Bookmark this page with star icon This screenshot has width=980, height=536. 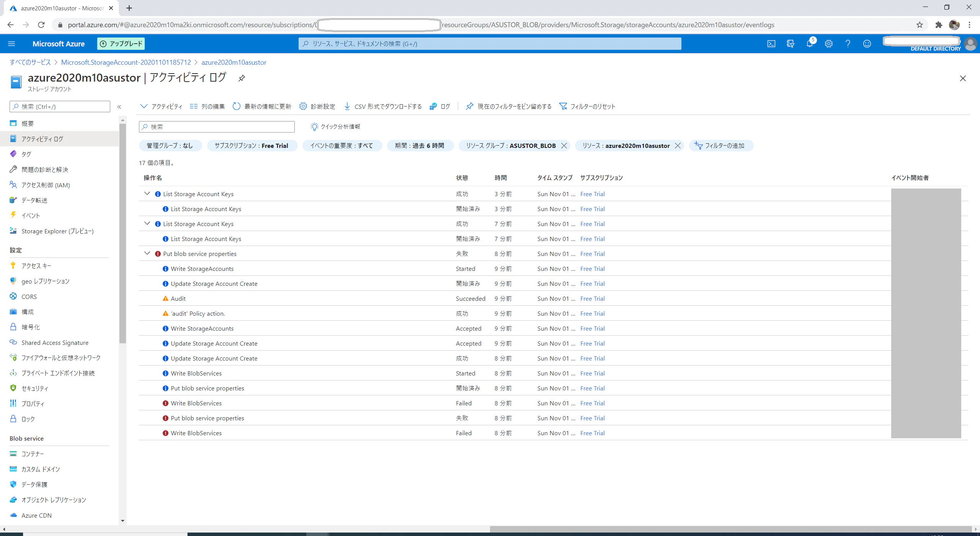pyautogui.click(x=920, y=25)
